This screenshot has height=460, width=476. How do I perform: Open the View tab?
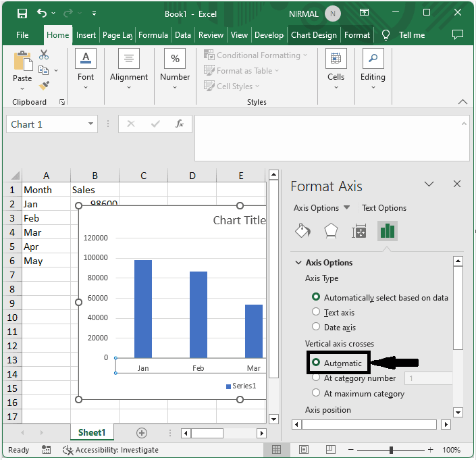point(239,35)
